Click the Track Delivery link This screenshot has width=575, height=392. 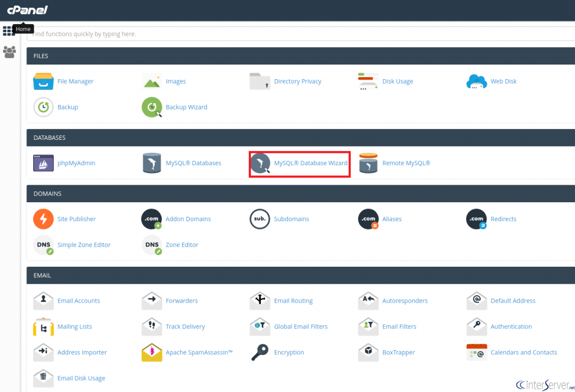pos(185,327)
